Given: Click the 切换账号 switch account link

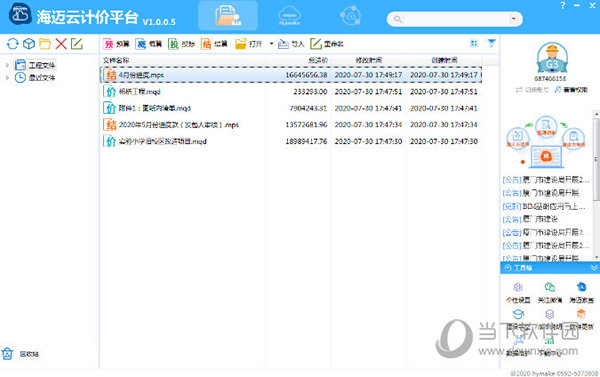Looking at the screenshot, I should tap(532, 90).
